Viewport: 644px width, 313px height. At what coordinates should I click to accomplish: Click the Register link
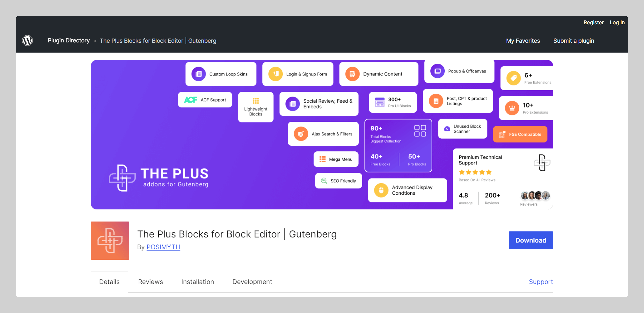tap(593, 22)
